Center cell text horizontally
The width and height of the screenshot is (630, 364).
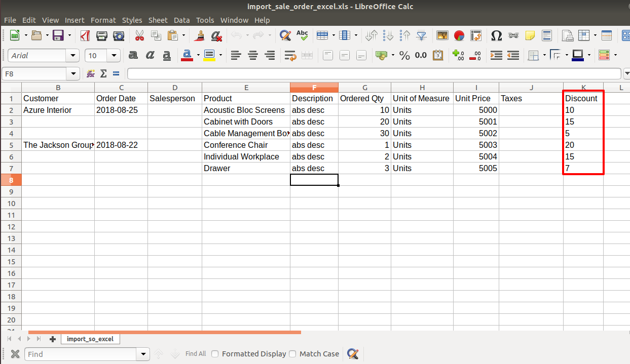(252, 55)
